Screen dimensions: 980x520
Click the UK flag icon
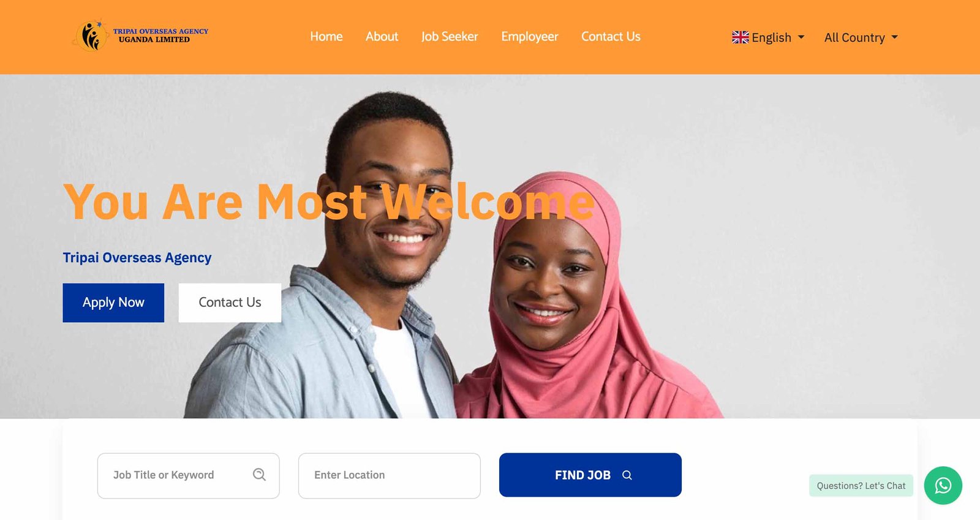tap(740, 37)
